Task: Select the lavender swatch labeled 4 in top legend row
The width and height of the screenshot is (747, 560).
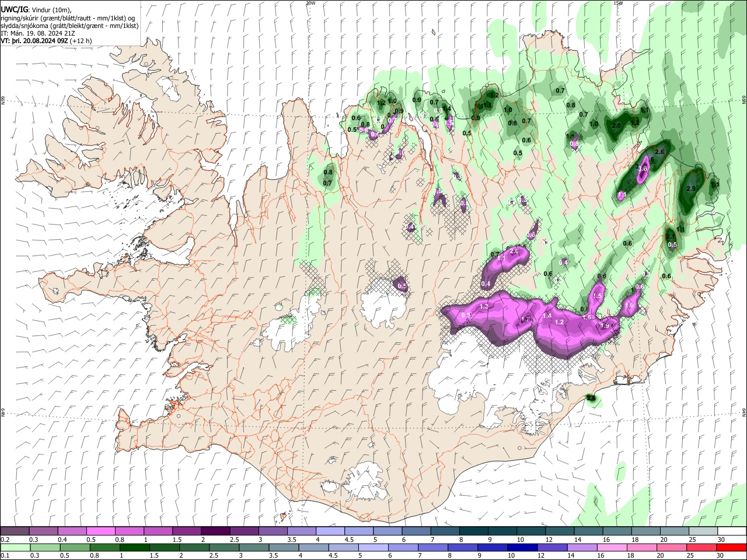Action: pyautogui.click(x=330, y=531)
